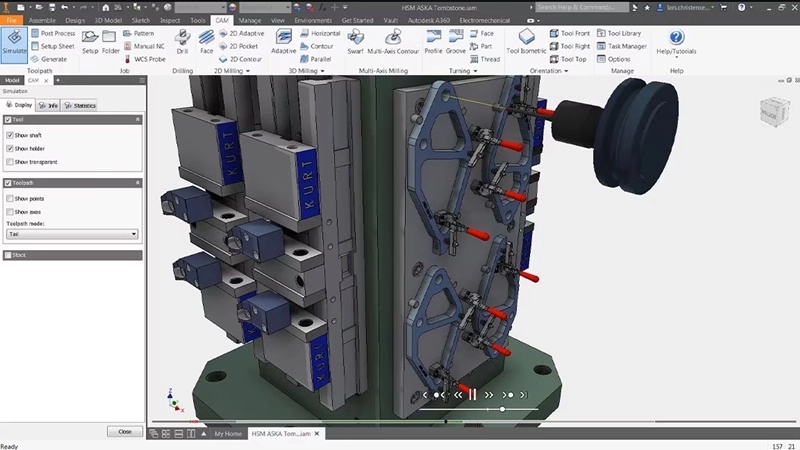Uncheck the Toolpath section checkbox

tap(8, 183)
